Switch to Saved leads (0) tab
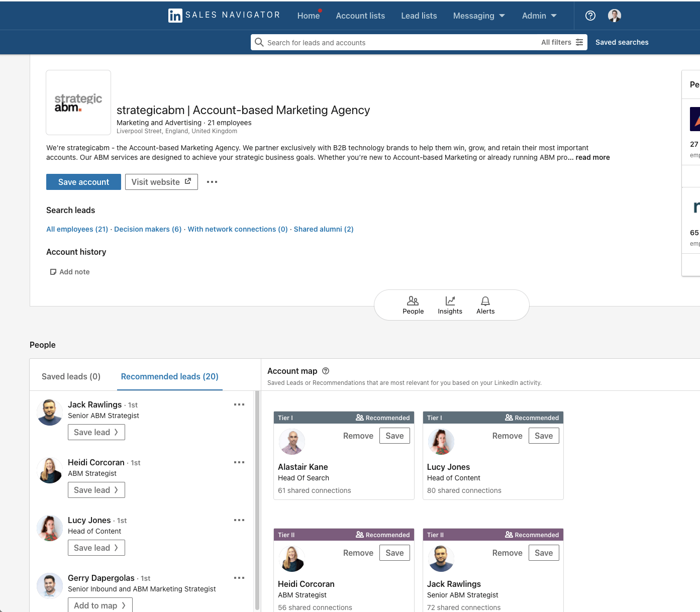700x612 pixels. [x=71, y=376]
